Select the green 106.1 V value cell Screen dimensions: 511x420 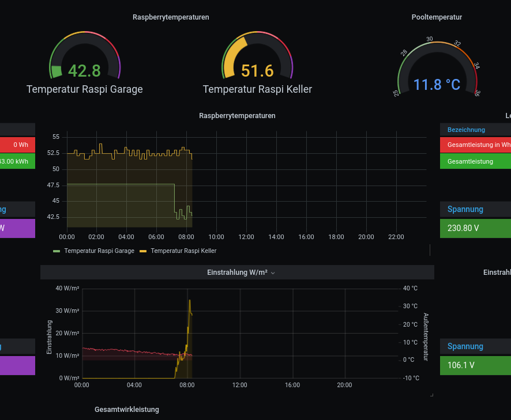point(475,365)
